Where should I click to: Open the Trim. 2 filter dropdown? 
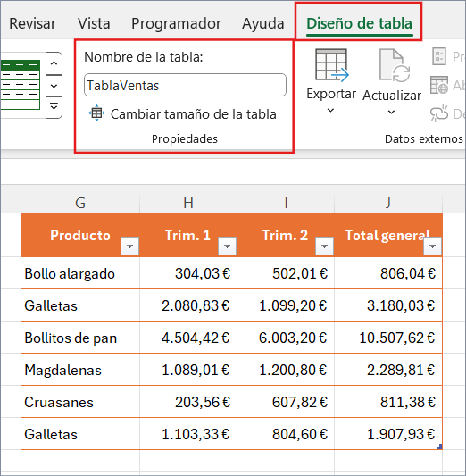(x=324, y=246)
